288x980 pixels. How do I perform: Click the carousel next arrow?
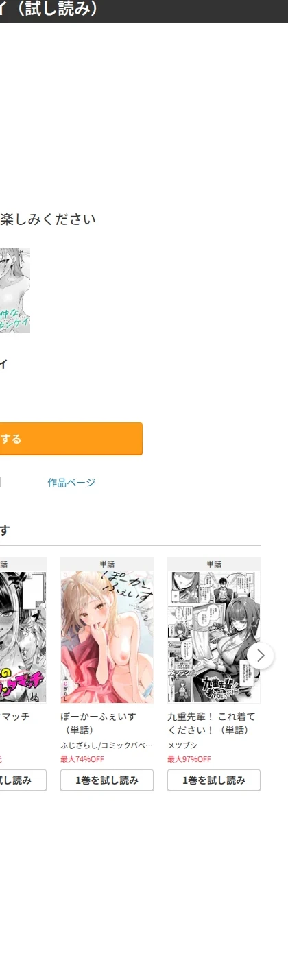[x=261, y=655]
